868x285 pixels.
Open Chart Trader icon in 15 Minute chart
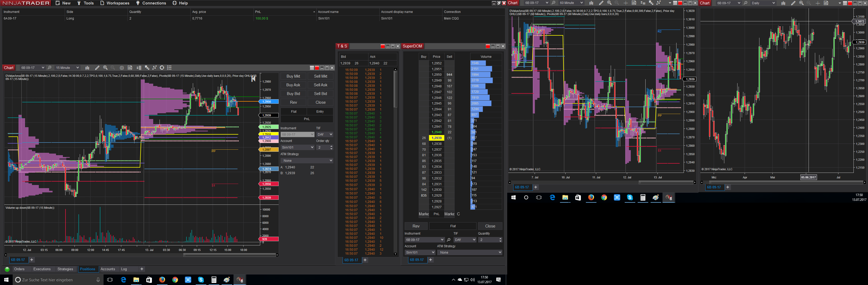(x=138, y=68)
